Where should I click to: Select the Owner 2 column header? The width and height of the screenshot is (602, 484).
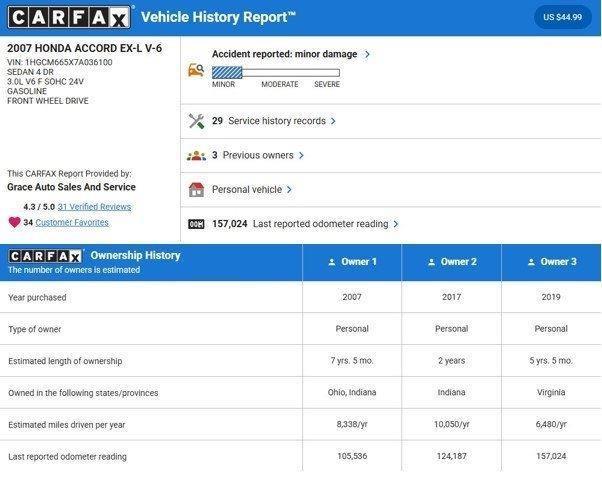pyautogui.click(x=452, y=262)
